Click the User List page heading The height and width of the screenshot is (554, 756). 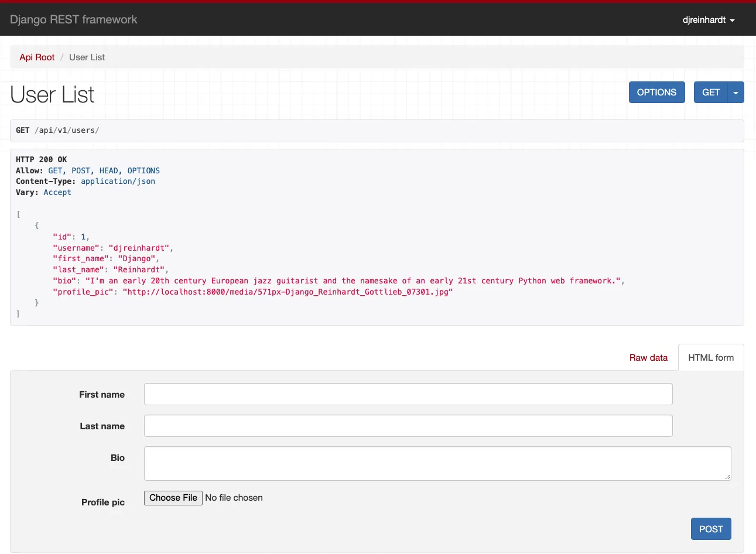52,94
